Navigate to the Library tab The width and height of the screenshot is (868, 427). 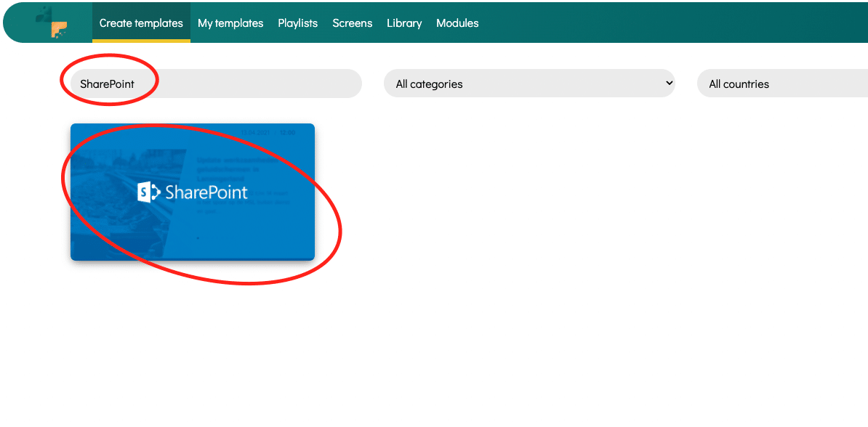(x=404, y=23)
